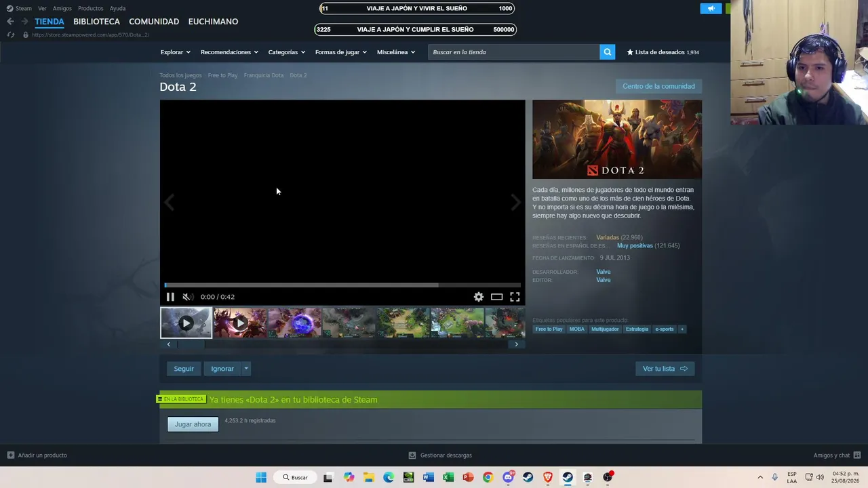868x488 pixels.
Task: Go forward in Steam navigation
Action: click(24, 22)
